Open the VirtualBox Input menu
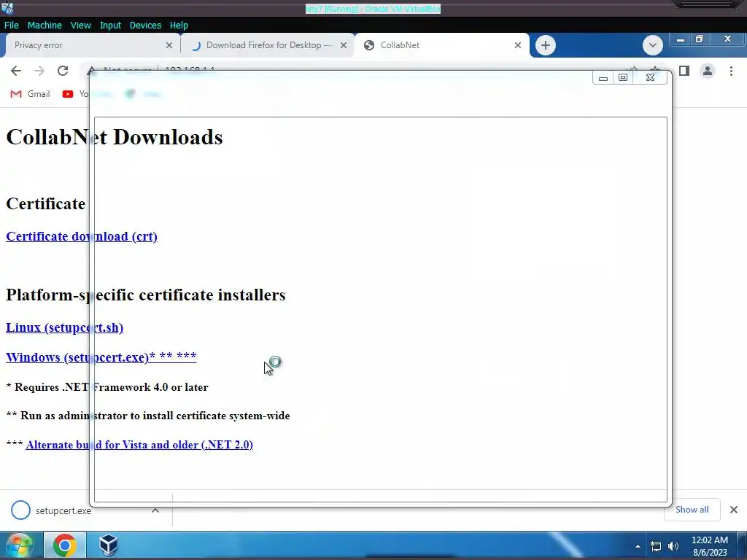Viewport: 747px width, 560px height. 110,26
